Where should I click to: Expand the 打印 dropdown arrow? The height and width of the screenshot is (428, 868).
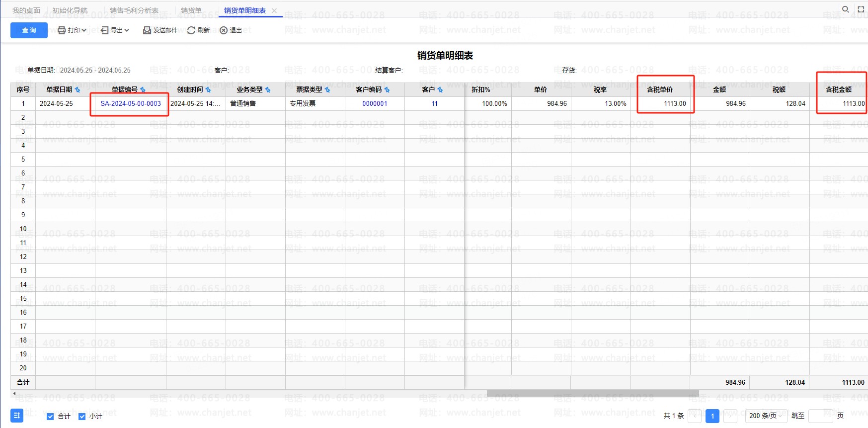(x=84, y=30)
